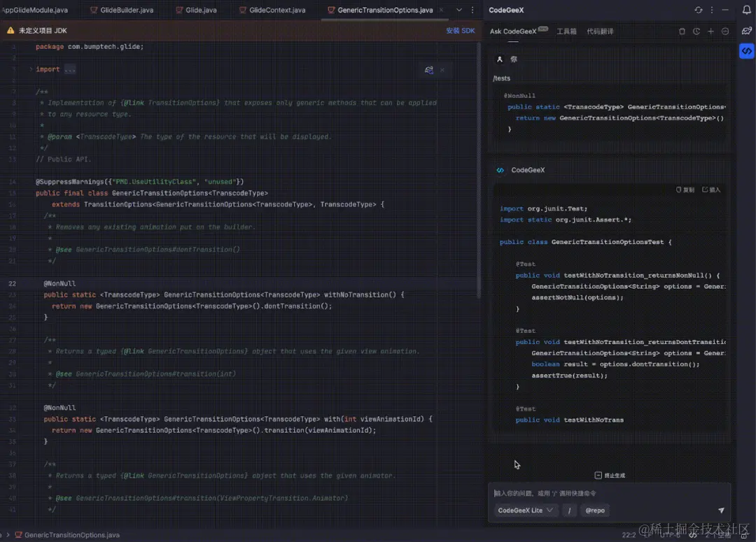
Task: Click the slash command button in chat input
Action: coord(569,511)
